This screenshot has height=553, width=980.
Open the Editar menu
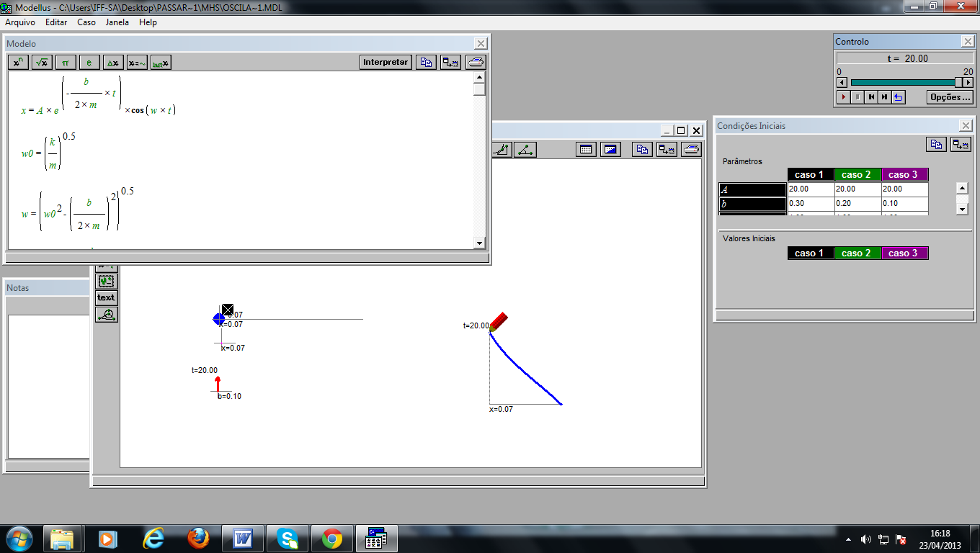click(56, 22)
